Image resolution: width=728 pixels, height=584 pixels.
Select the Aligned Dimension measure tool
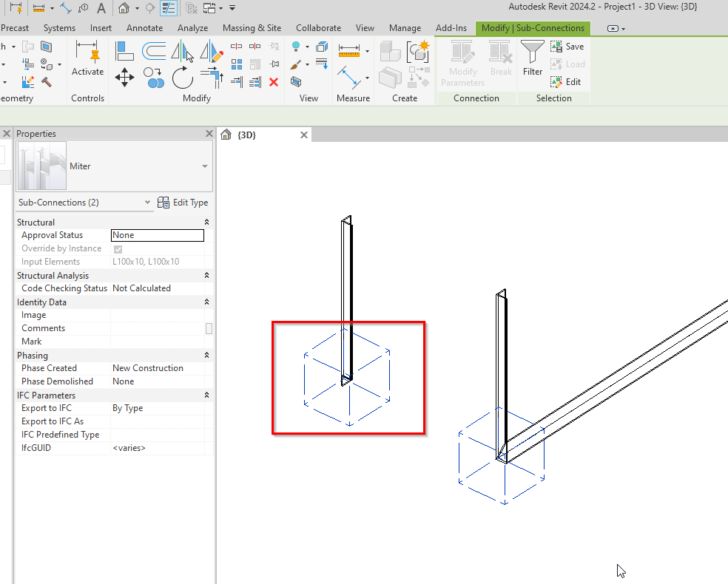click(x=348, y=50)
